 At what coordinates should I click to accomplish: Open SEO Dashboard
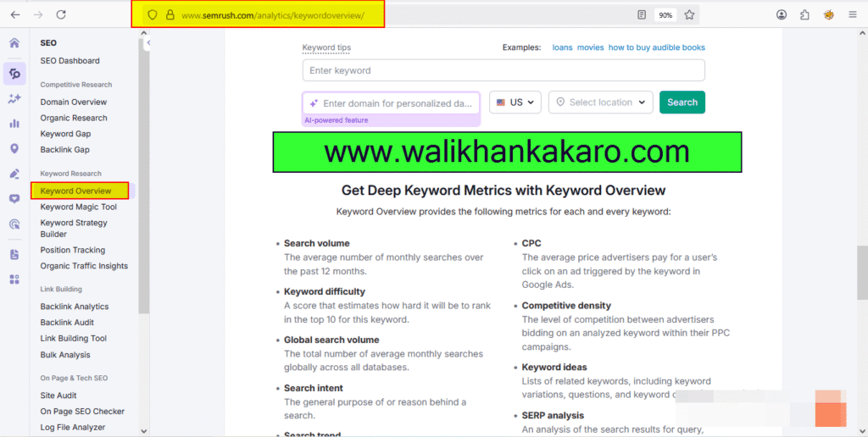tap(70, 61)
